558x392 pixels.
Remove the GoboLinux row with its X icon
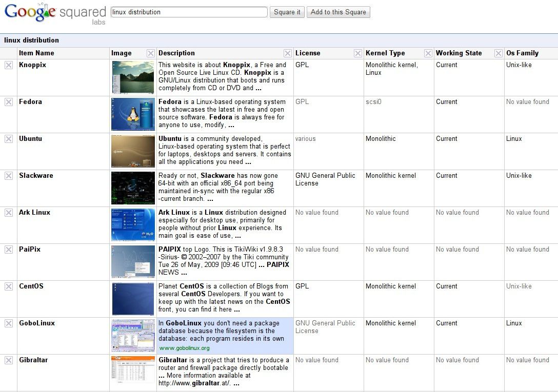9,323
